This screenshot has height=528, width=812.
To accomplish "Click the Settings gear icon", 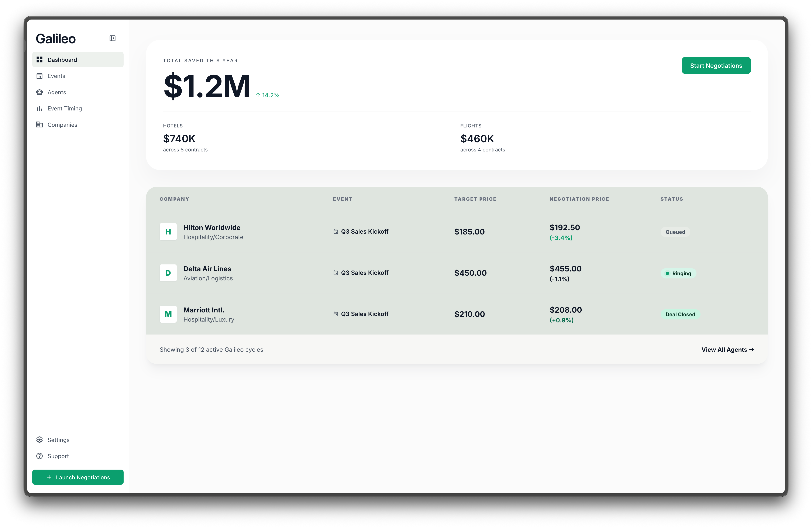I will 39,440.
